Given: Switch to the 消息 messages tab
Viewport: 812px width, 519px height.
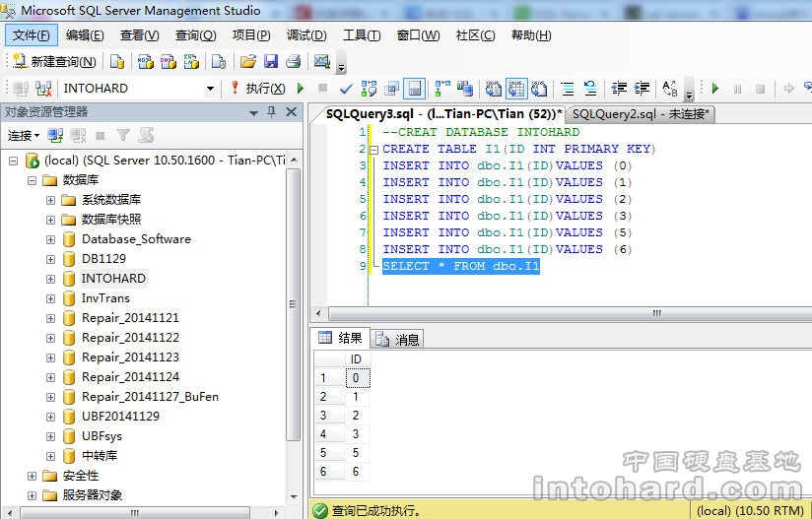Looking at the screenshot, I should (398, 339).
